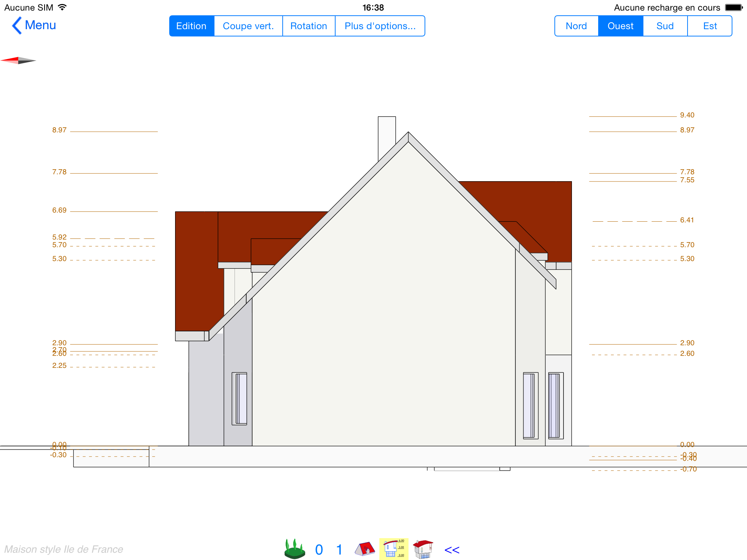Select the Ouest facade view
The image size is (747, 560).
[x=620, y=26]
